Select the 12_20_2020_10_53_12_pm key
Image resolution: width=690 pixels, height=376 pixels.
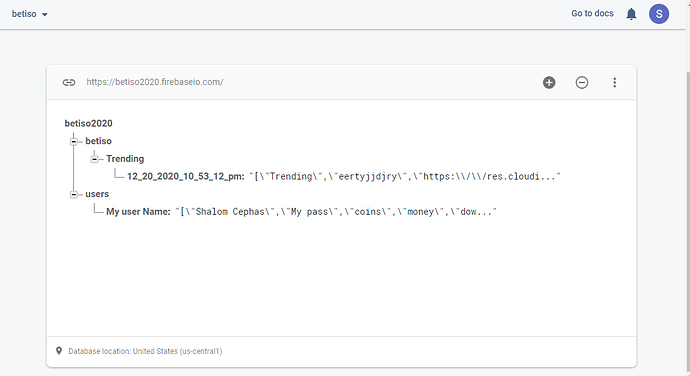[x=185, y=176]
